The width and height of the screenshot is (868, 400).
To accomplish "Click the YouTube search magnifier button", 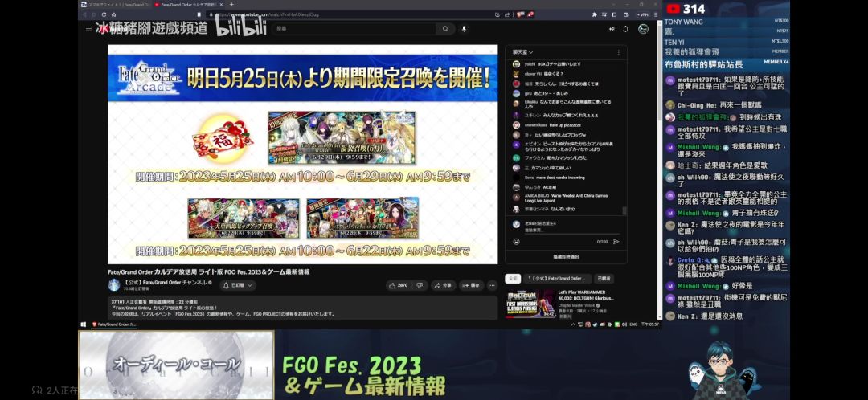I will click(445, 29).
